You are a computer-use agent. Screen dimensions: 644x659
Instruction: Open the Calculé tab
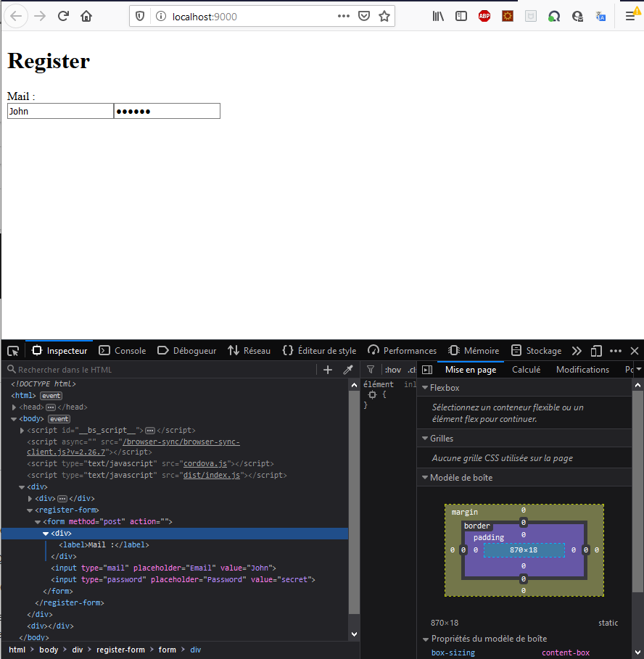[526, 370]
